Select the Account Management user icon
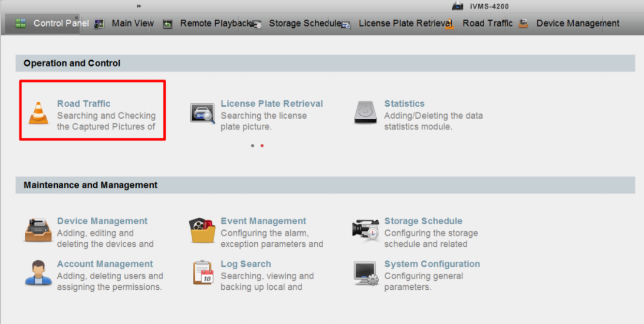 point(39,273)
